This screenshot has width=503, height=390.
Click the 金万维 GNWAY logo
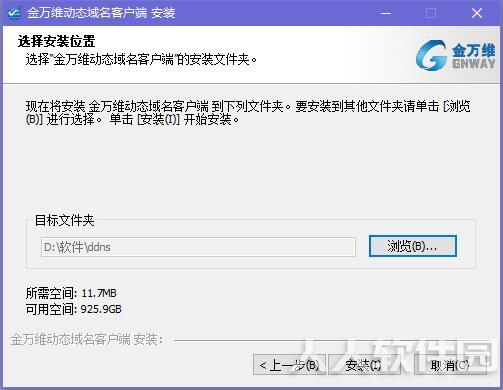pyautogui.click(x=456, y=55)
